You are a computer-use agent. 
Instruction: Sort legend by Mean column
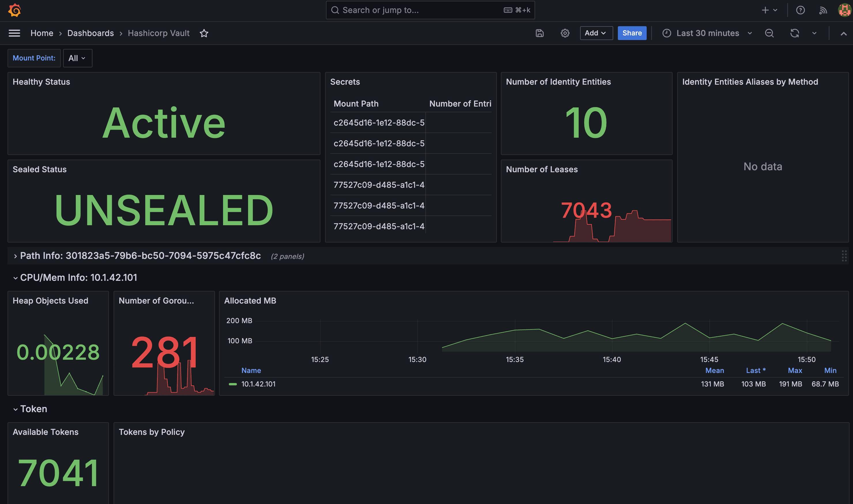tap(714, 371)
